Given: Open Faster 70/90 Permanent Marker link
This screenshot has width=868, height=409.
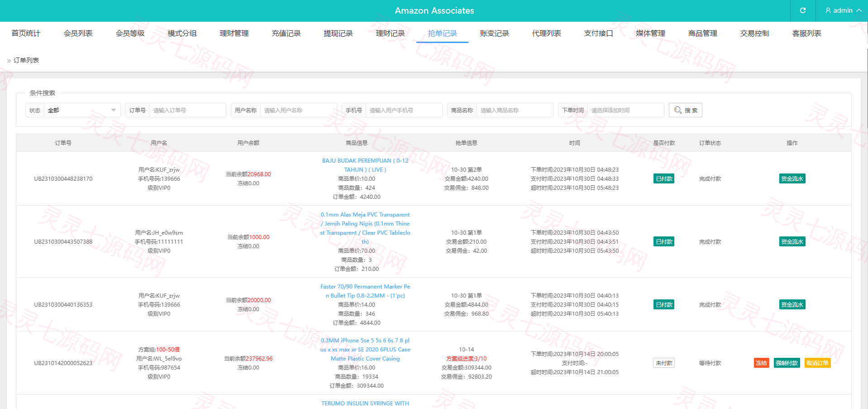Looking at the screenshot, I should pyautogui.click(x=365, y=291).
